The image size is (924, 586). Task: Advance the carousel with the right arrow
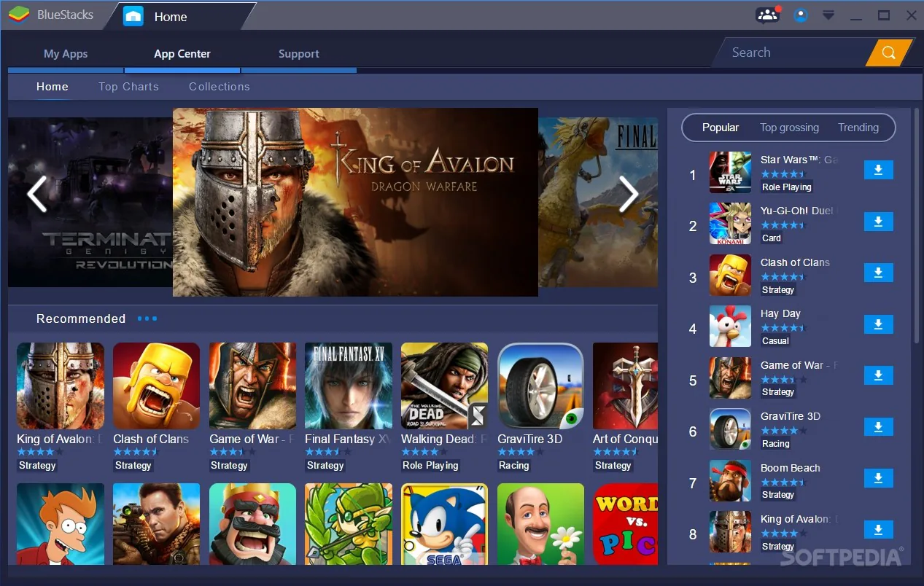click(628, 194)
